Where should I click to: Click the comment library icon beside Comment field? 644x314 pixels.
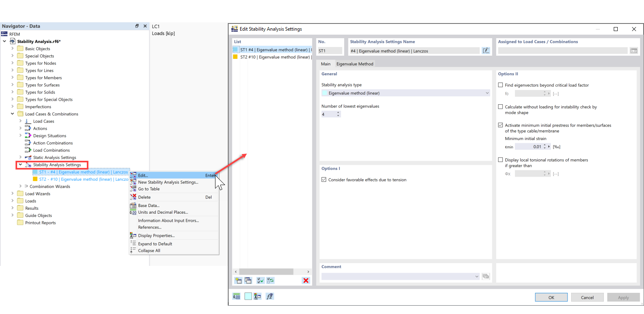point(486,276)
